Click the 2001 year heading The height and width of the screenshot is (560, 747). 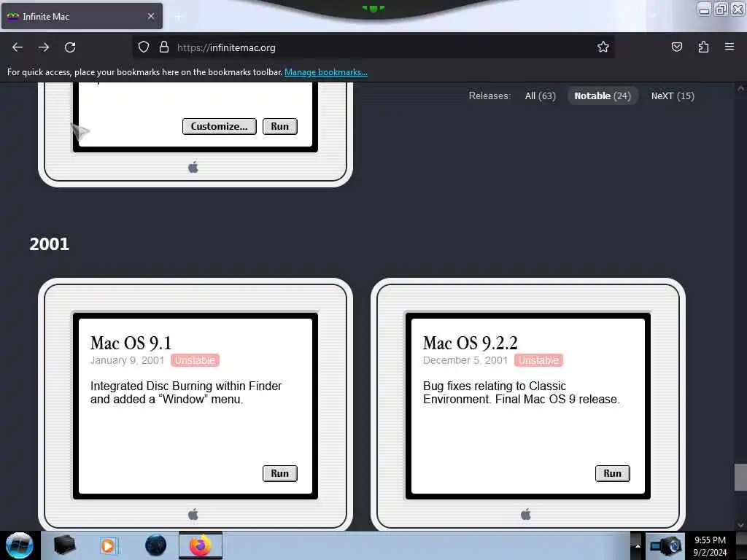click(x=50, y=244)
